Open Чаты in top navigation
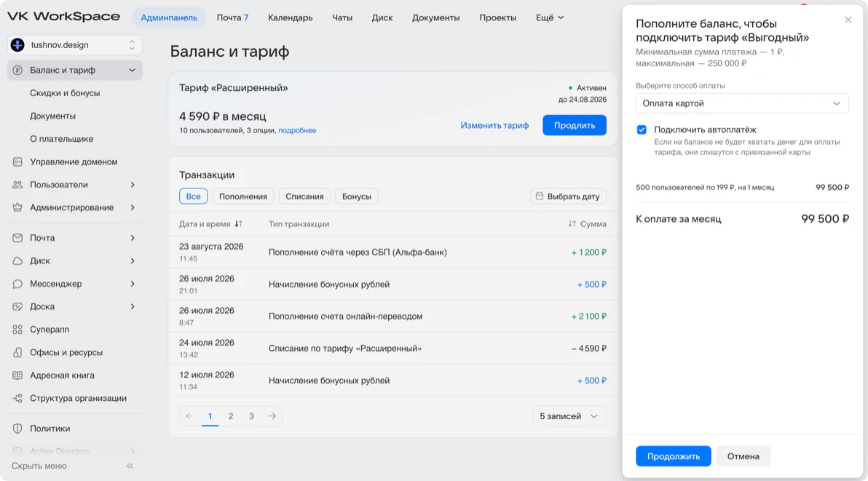Screen dimensions: 868x481 (342, 17)
